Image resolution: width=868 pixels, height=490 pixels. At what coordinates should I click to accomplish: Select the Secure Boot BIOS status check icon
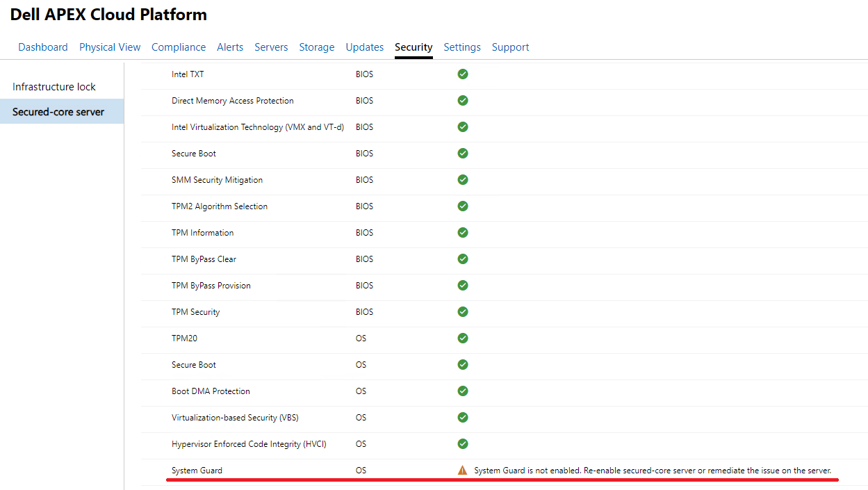click(463, 153)
